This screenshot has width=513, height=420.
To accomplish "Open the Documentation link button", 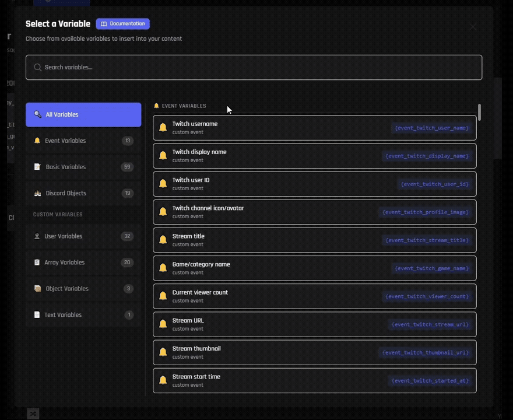I will pyautogui.click(x=122, y=23).
